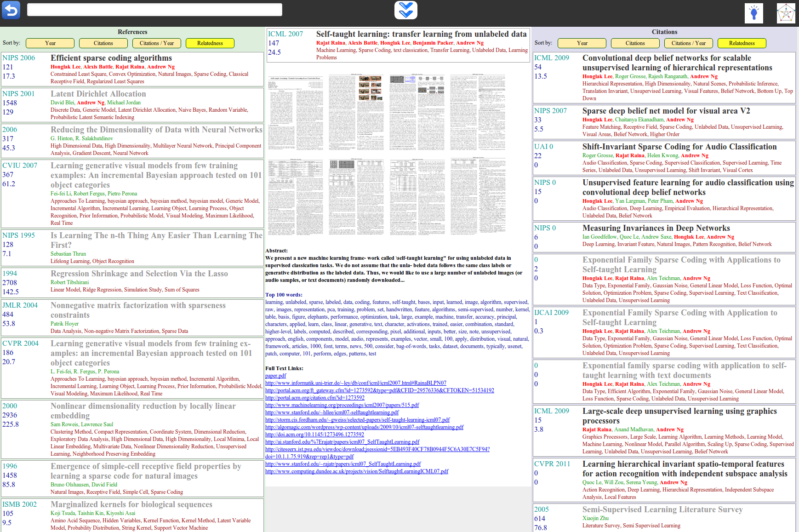Viewport: 799px width, 532px height.
Task: Click author David Blei in LDA entry
Action: pos(62,103)
